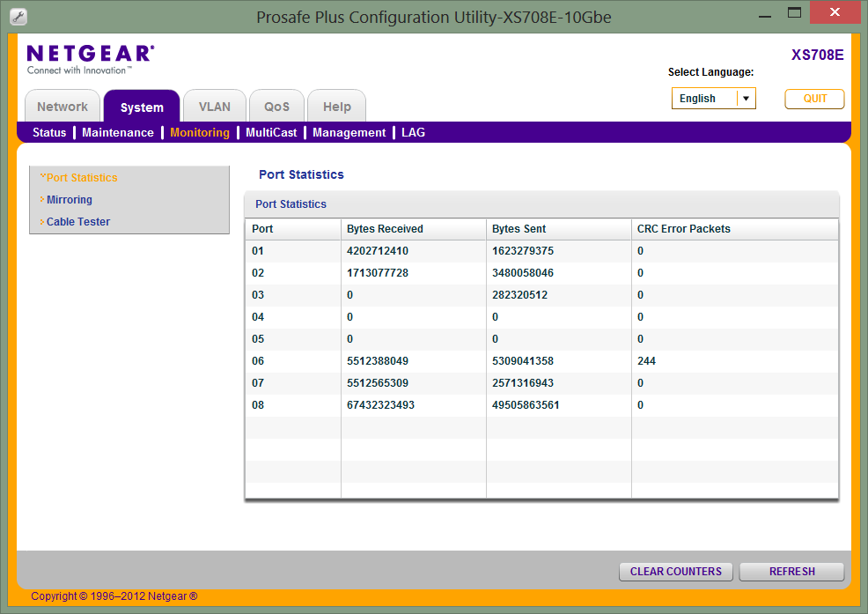Minimize the Prosafe Plus window

765,16
